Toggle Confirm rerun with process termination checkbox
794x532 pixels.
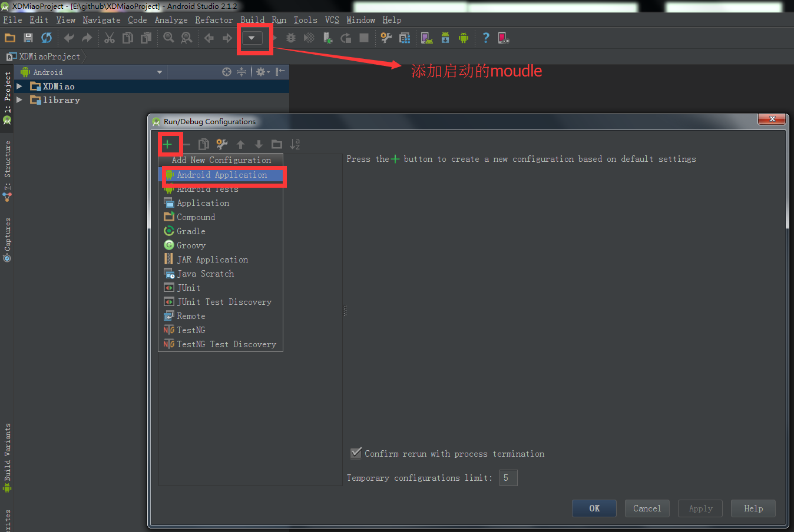pos(356,453)
